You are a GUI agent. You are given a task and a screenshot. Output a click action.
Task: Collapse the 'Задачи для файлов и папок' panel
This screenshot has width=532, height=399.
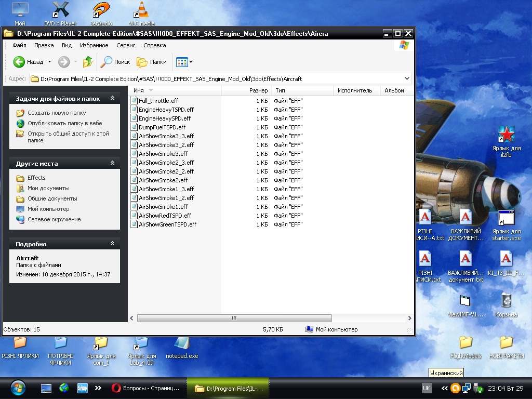tap(112, 98)
